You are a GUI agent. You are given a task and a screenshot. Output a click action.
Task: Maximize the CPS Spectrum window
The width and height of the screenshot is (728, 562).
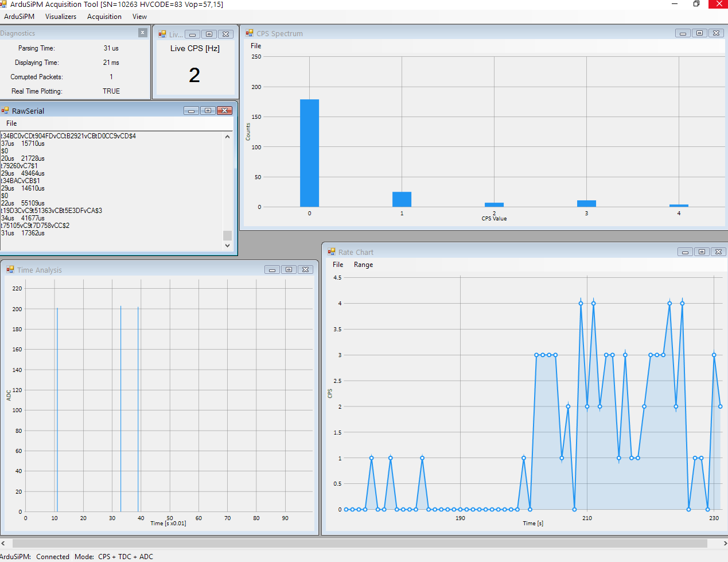coord(699,33)
